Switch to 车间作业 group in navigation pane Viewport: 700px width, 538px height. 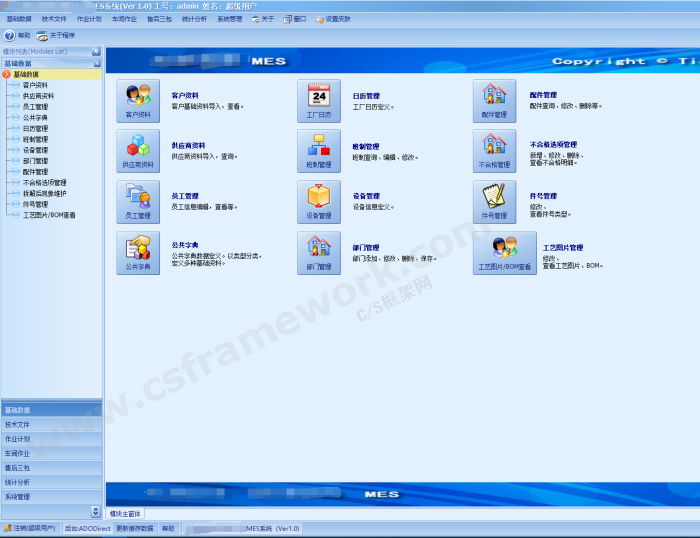pyautogui.click(x=18, y=453)
